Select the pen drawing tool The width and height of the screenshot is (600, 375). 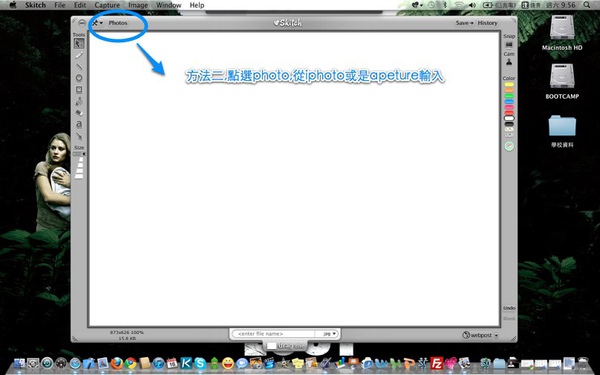click(x=79, y=55)
